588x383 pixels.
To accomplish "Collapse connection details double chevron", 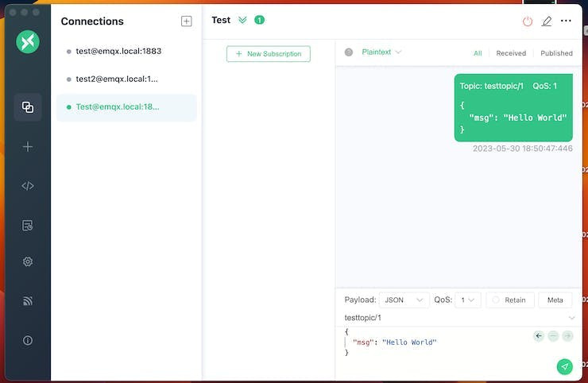I will tap(242, 20).
